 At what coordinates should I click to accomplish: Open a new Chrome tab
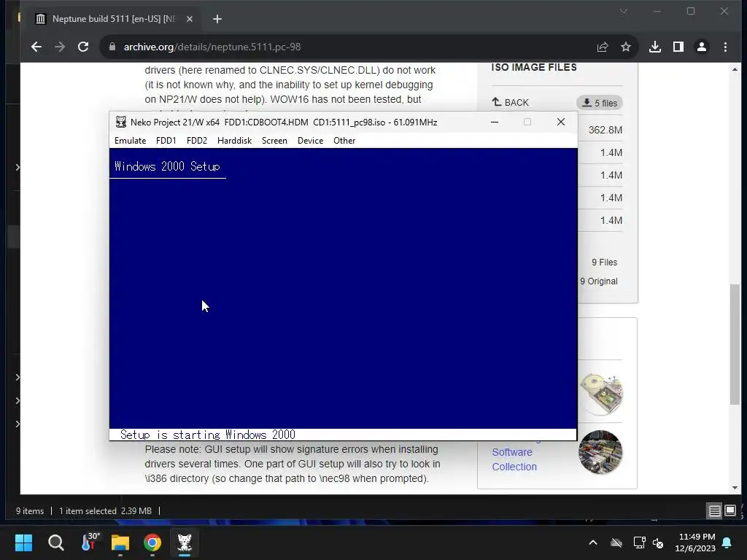click(217, 19)
